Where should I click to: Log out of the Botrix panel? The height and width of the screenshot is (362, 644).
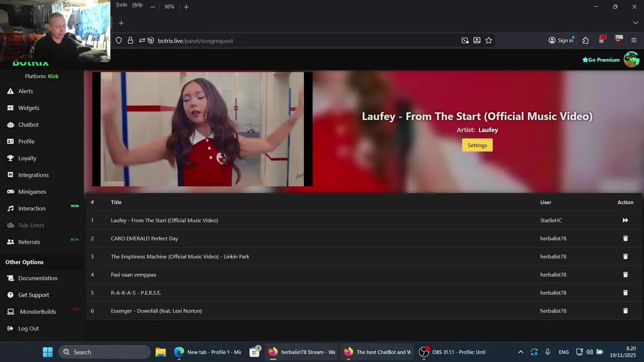[28, 328]
